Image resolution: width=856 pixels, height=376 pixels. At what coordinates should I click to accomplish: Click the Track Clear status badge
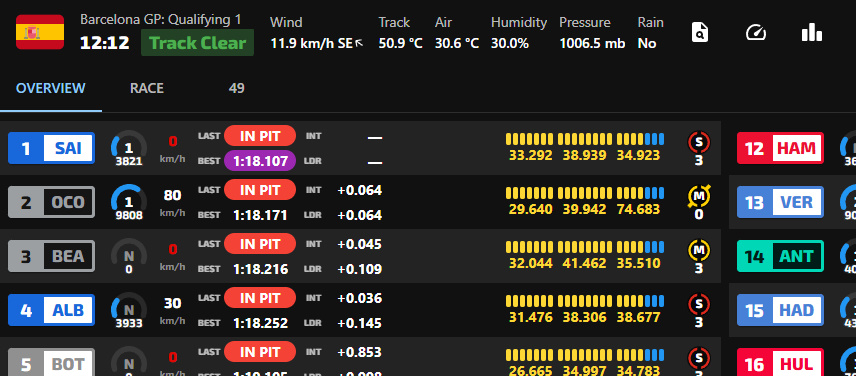pos(197,43)
